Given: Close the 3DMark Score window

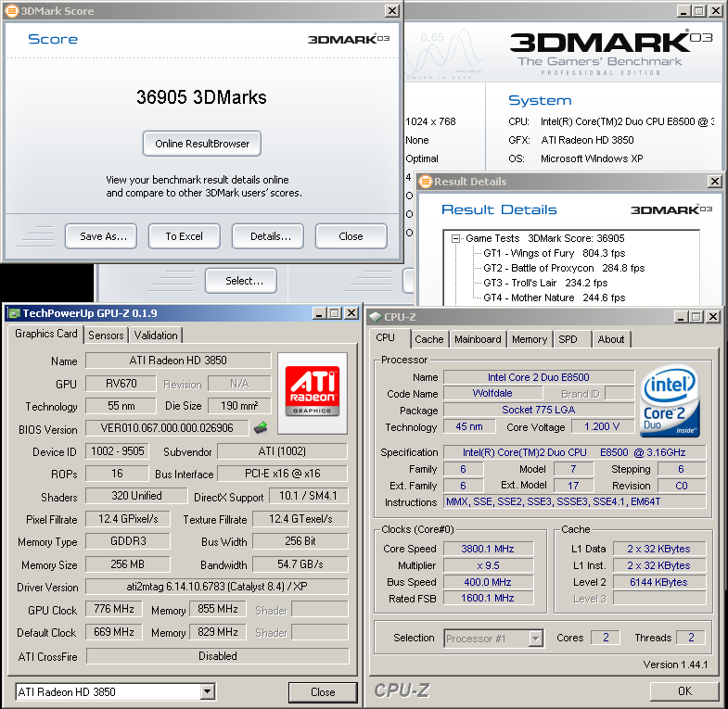Looking at the screenshot, I should (x=392, y=11).
